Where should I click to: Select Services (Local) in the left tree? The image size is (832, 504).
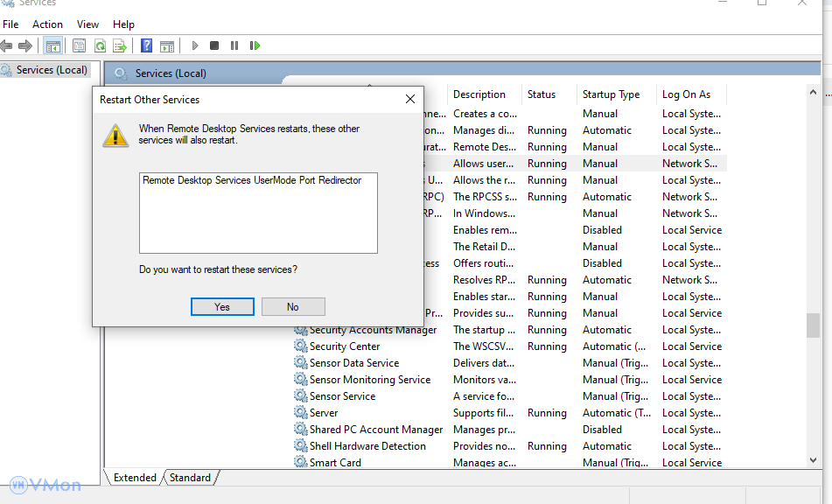(52, 70)
